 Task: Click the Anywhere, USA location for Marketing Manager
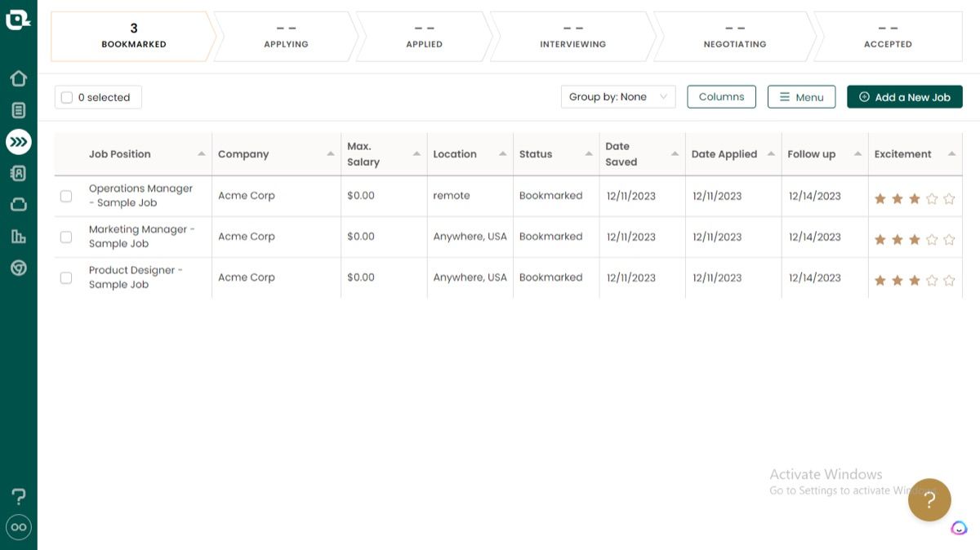click(470, 237)
